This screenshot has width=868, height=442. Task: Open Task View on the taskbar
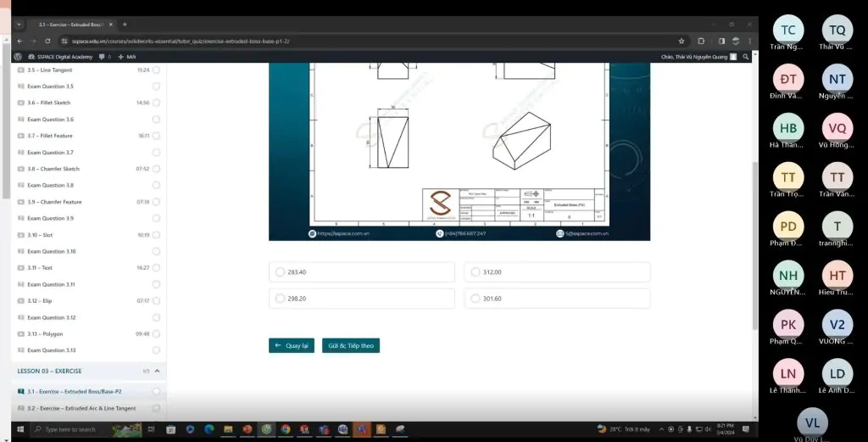click(151, 429)
